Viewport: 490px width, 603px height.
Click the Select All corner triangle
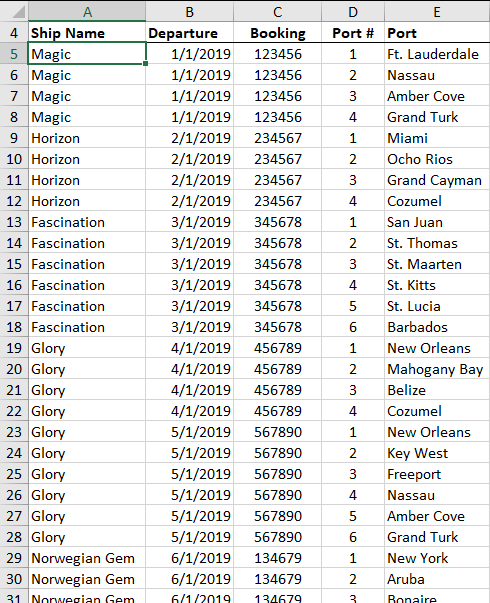[18, 12]
